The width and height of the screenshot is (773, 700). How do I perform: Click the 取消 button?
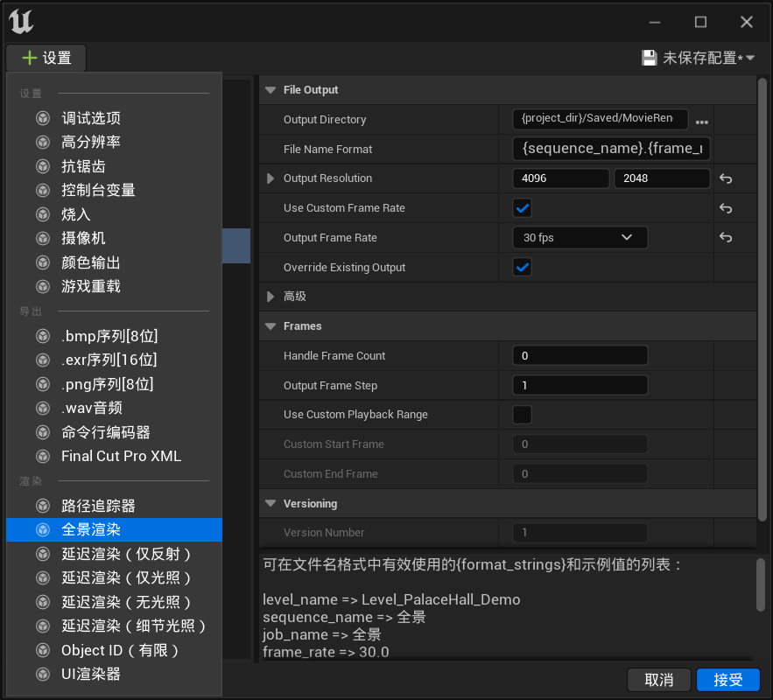658,680
